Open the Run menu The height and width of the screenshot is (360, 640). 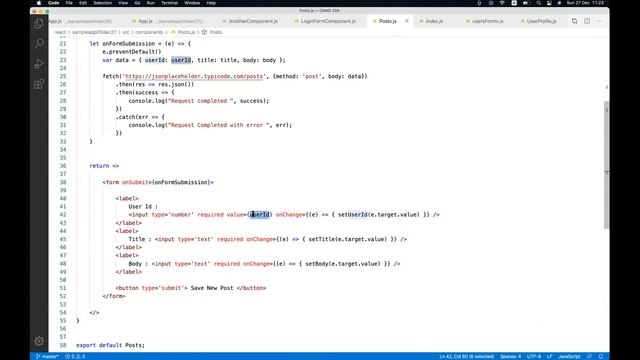pos(150,3)
